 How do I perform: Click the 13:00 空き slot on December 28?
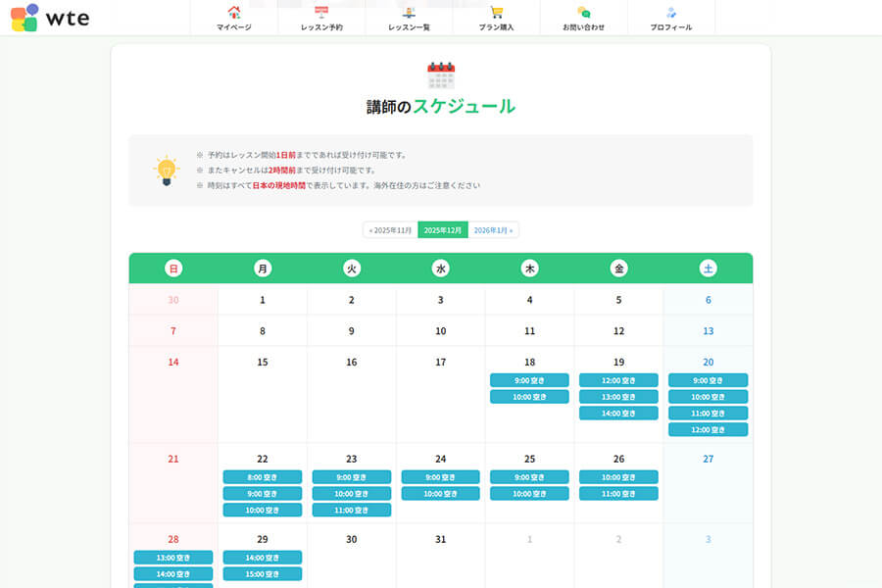pos(173,558)
